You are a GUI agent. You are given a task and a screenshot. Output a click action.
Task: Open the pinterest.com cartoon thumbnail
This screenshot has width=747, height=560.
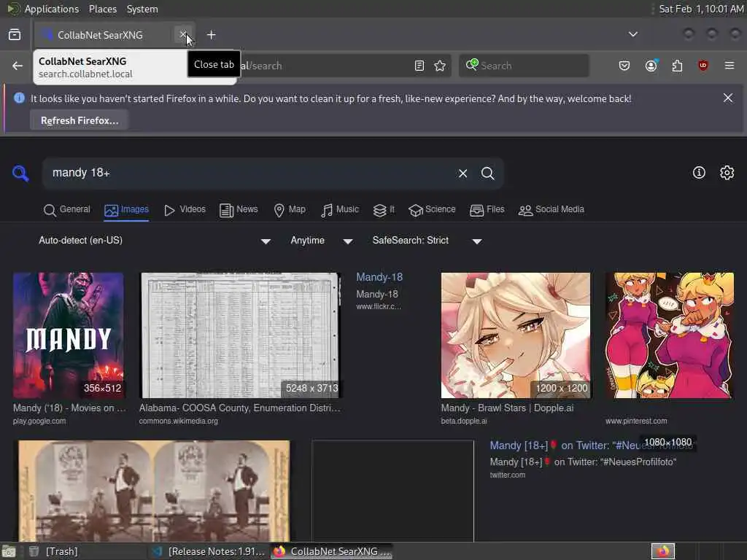tap(670, 335)
